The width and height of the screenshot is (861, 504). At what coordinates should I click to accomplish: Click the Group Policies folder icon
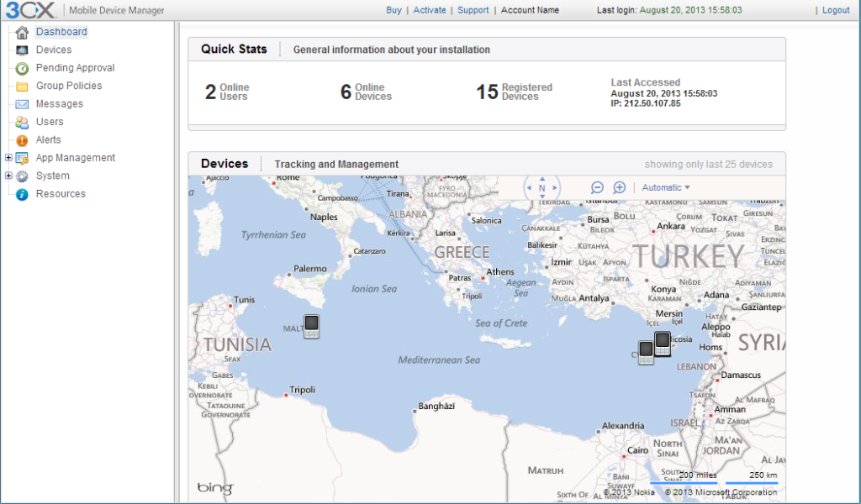[x=22, y=87]
